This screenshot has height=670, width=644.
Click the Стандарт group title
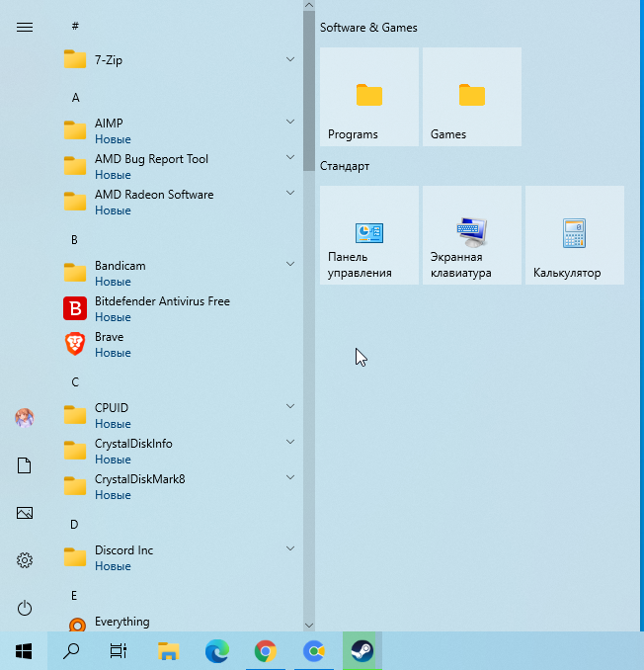click(345, 166)
